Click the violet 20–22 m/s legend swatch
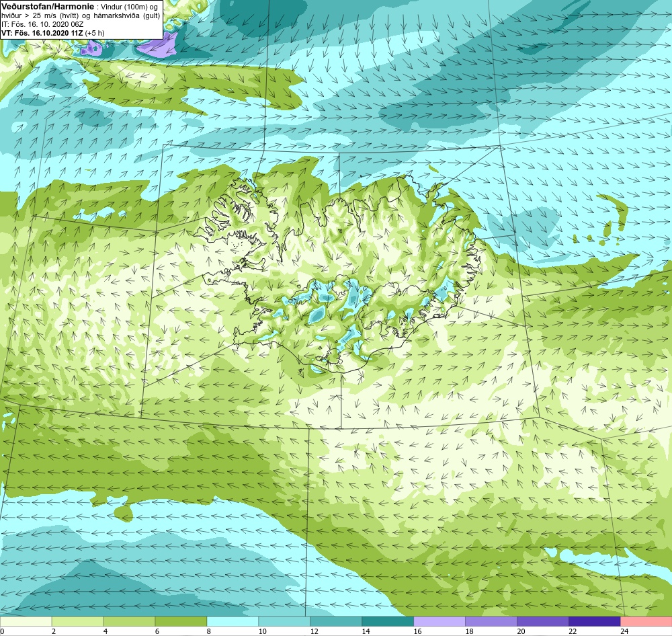Screen dimensions: 672x636 click(542, 621)
